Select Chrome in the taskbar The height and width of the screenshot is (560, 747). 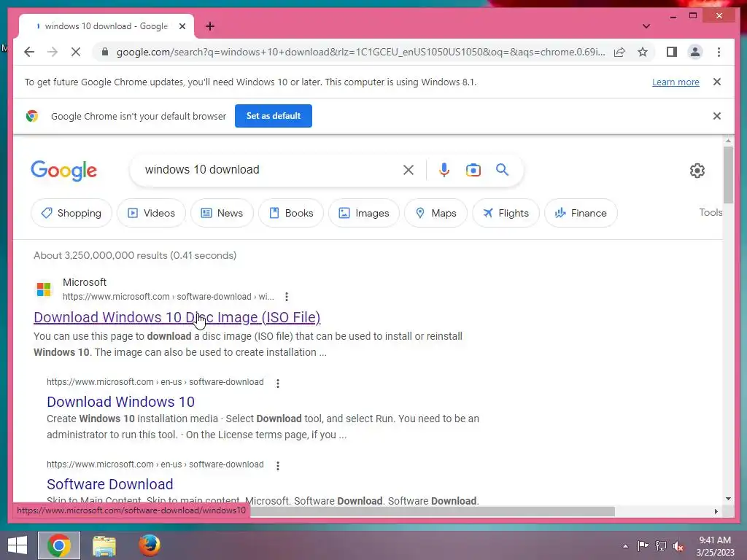(x=59, y=545)
